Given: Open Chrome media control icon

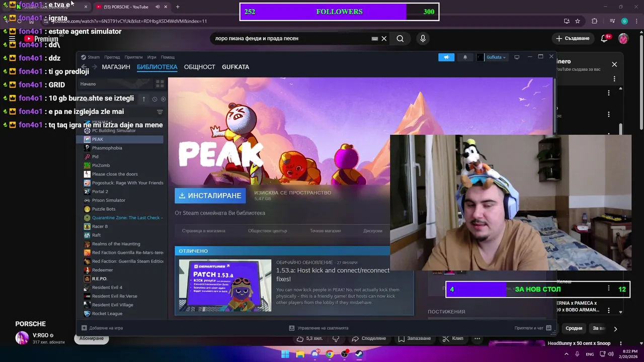Looking at the screenshot, I should (612, 21).
